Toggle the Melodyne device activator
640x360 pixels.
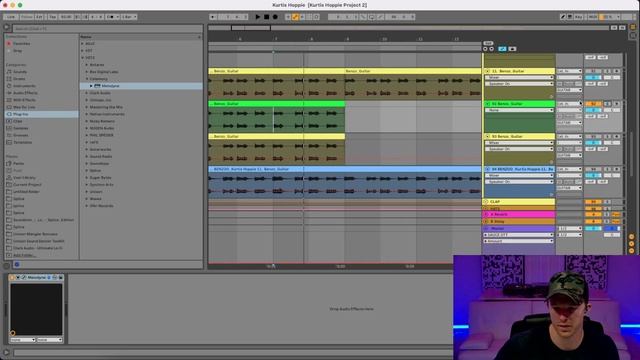pos(12,277)
